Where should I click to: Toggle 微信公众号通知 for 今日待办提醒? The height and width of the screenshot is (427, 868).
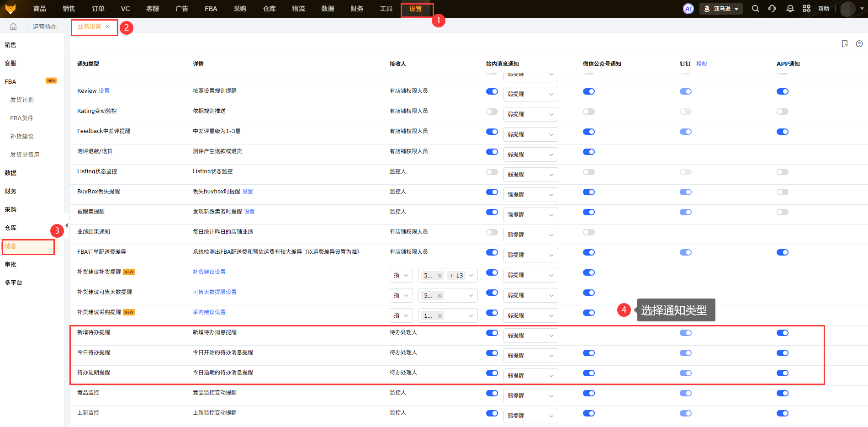tap(589, 353)
